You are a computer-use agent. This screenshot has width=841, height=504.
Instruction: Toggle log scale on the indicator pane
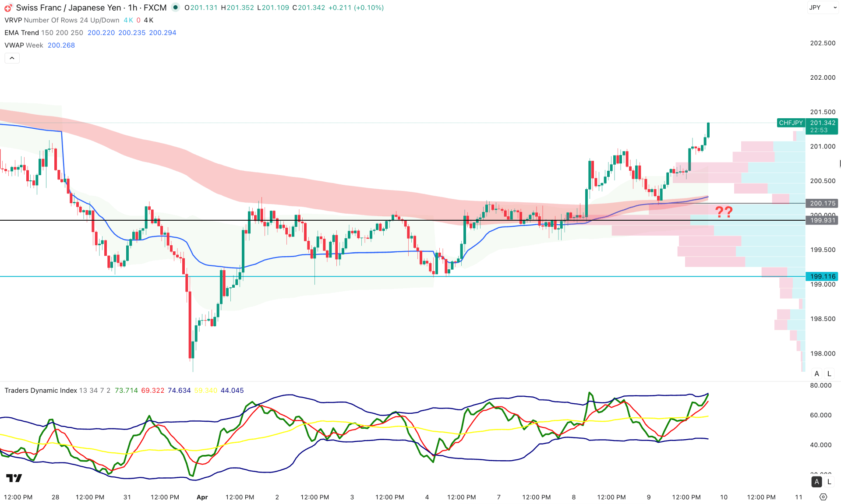point(829,482)
